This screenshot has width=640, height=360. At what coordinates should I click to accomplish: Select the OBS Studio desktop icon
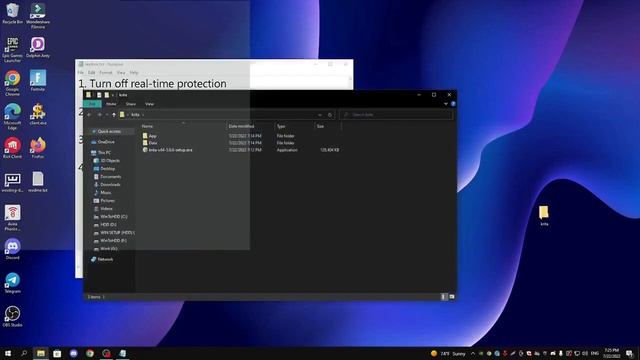[x=12, y=317]
